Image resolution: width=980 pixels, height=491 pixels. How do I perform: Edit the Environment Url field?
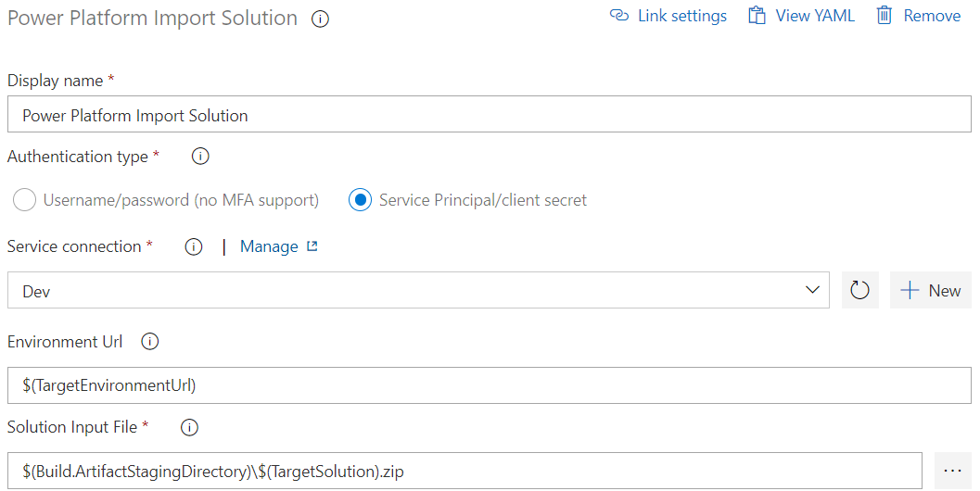[x=490, y=385]
